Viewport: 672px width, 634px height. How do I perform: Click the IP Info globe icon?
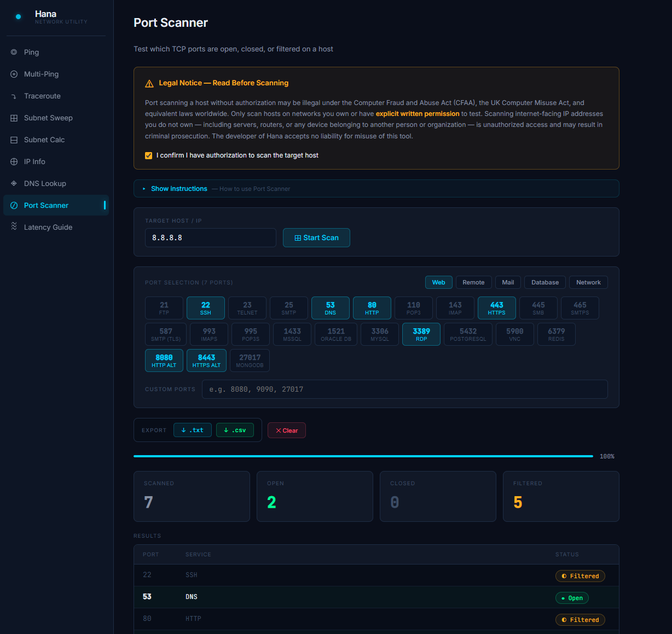coord(14,161)
